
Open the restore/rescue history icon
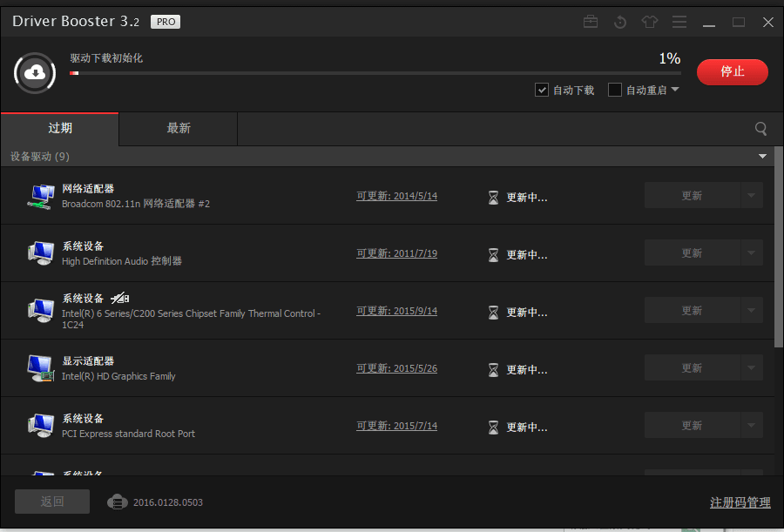click(x=620, y=22)
